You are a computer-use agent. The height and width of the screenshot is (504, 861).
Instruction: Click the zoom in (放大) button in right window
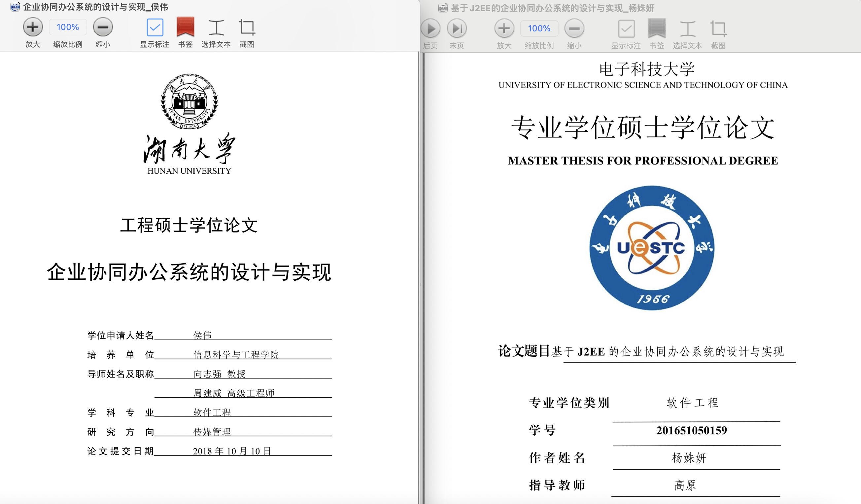(x=504, y=28)
